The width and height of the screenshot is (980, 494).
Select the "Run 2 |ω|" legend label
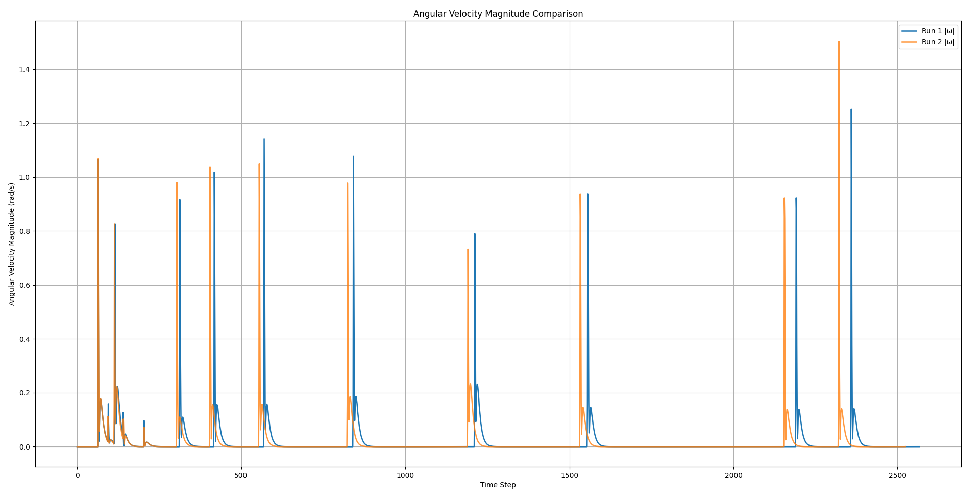click(x=938, y=42)
